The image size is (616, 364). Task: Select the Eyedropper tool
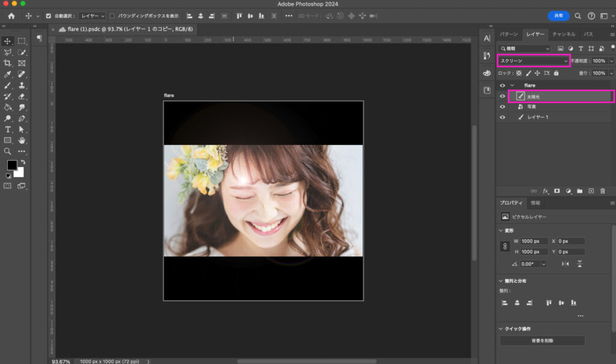pos(8,74)
